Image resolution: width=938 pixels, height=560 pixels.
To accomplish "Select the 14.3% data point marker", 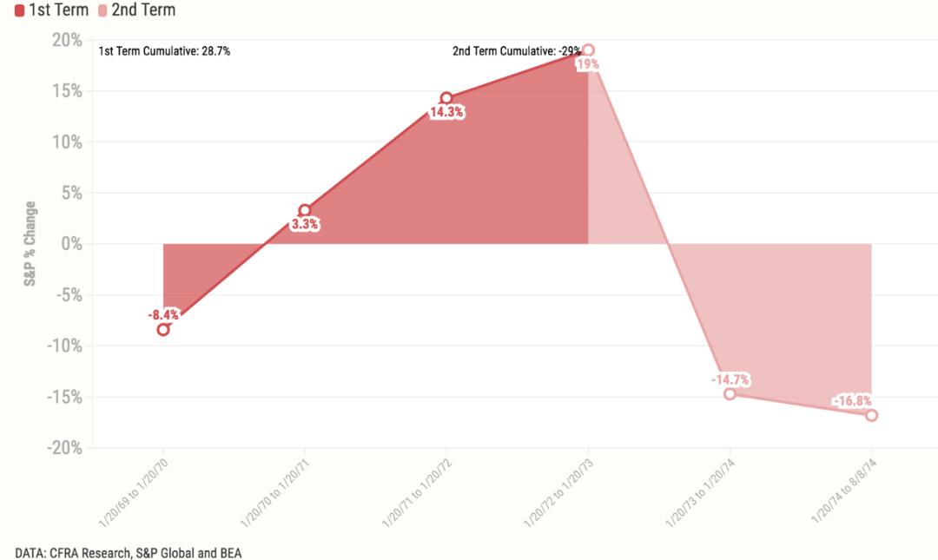I will point(446,98).
